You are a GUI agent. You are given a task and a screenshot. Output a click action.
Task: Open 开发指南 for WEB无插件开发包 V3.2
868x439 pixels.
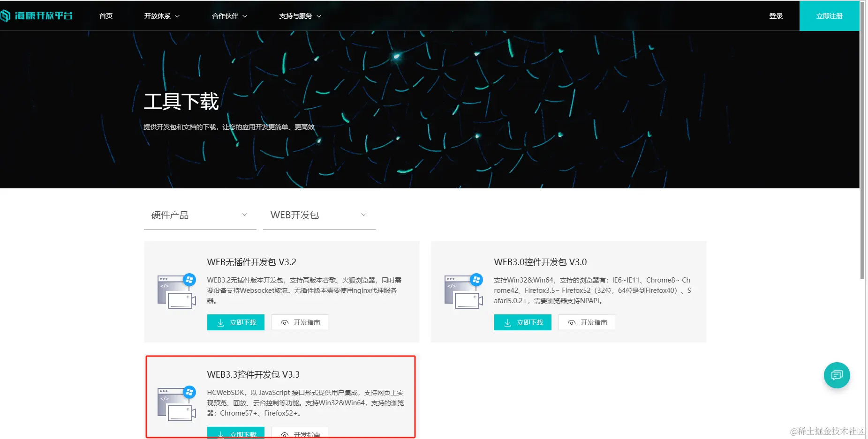click(x=300, y=322)
